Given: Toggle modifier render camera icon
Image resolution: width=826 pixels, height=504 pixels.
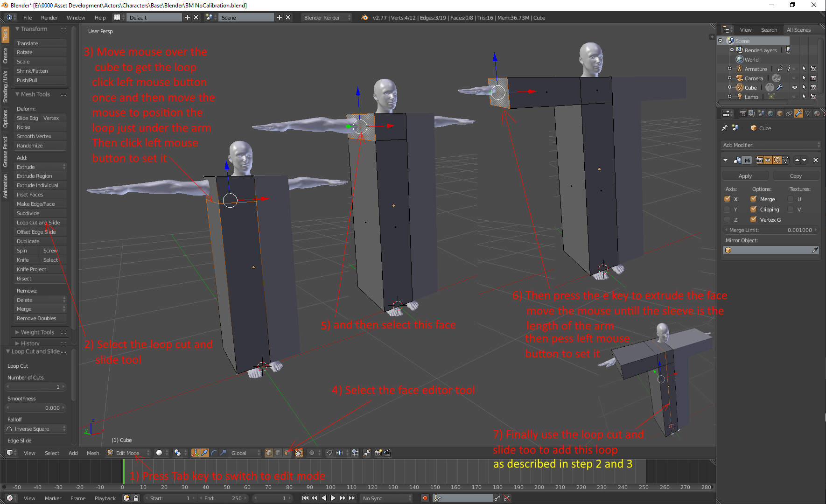Looking at the screenshot, I should coord(760,160).
